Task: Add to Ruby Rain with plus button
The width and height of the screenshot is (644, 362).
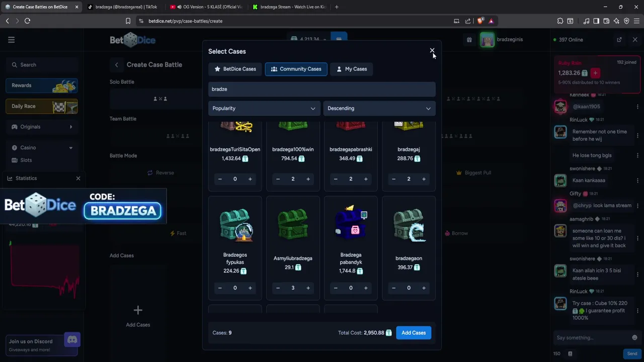Action: point(595,73)
